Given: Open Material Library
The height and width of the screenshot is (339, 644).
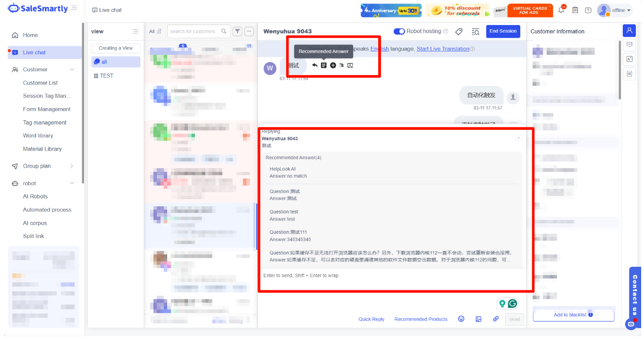Looking at the screenshot, I should point(42,149).
